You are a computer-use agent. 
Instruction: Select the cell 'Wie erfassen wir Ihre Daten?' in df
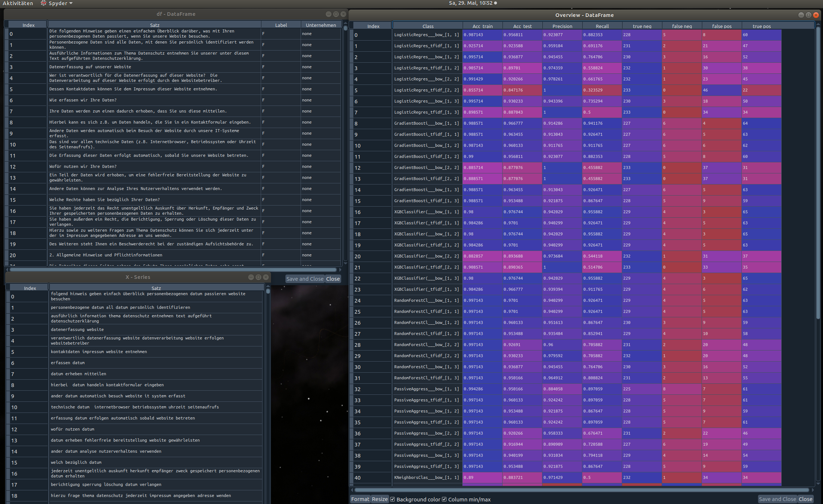click(154, 100)
